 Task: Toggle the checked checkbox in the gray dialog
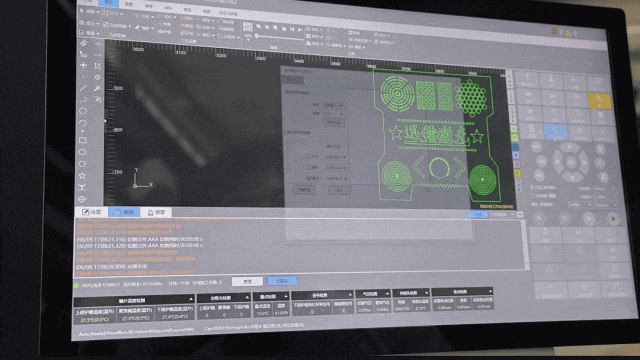(x=309, y=178)
